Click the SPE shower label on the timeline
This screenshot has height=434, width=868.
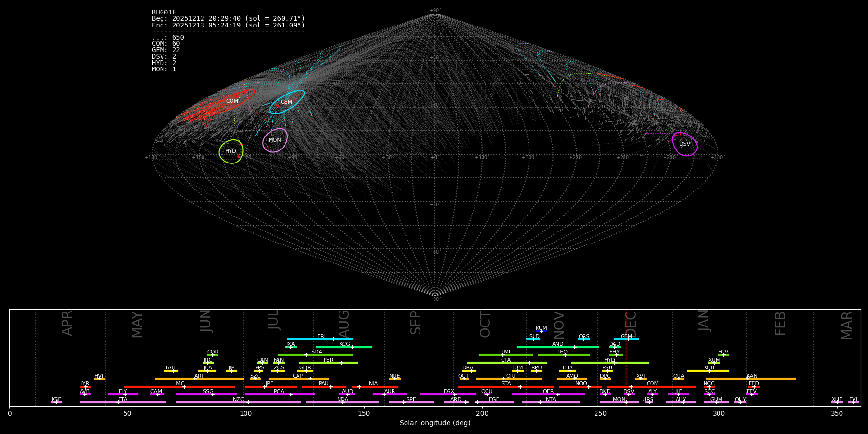(x=411, y=400)
